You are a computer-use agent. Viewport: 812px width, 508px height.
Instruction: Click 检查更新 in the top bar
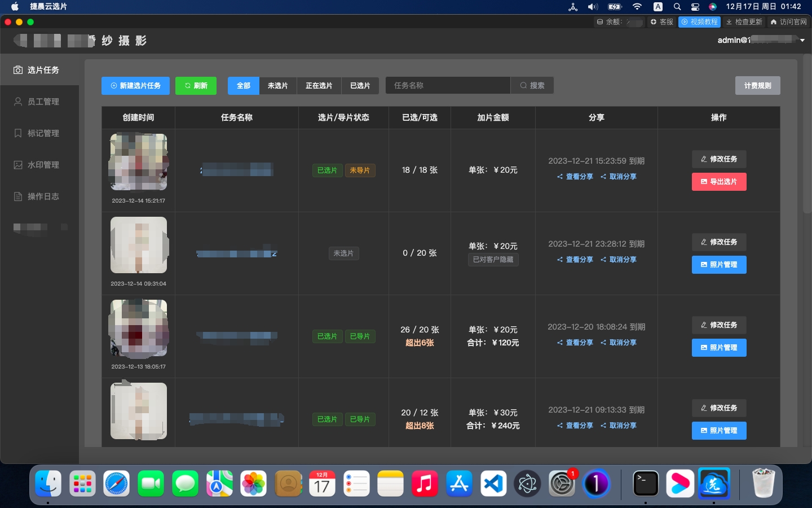744,22
